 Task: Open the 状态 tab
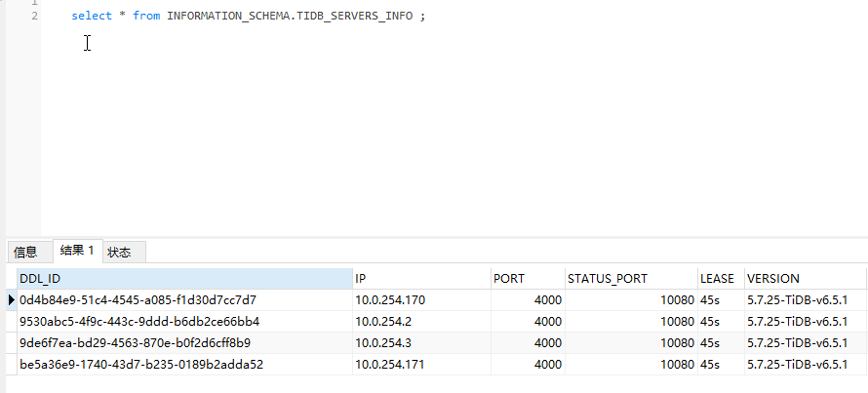click(x=120, y=252)
